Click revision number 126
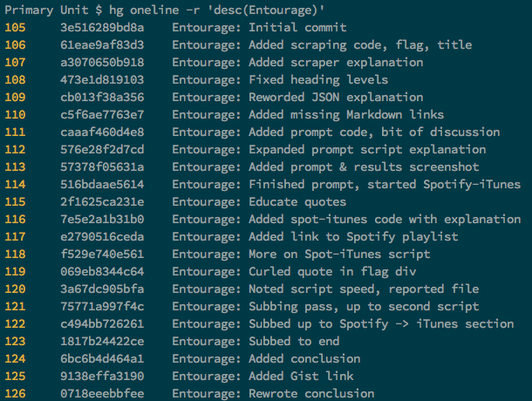 [x=16, y=393]
